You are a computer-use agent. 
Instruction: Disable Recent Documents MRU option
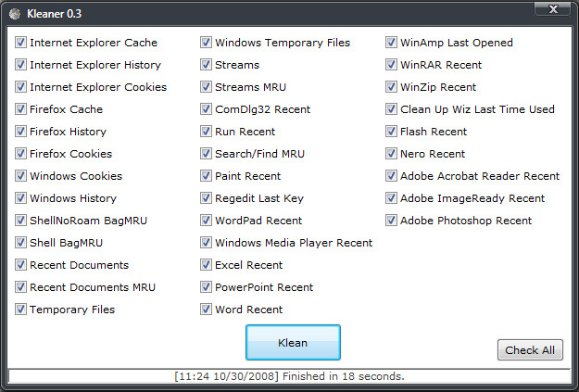(x=20, y=286)
